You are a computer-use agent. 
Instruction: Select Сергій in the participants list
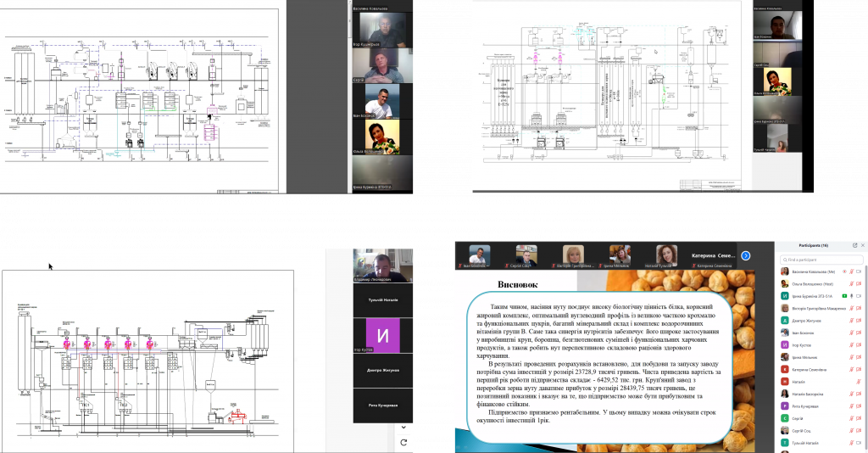pos(797,419)
